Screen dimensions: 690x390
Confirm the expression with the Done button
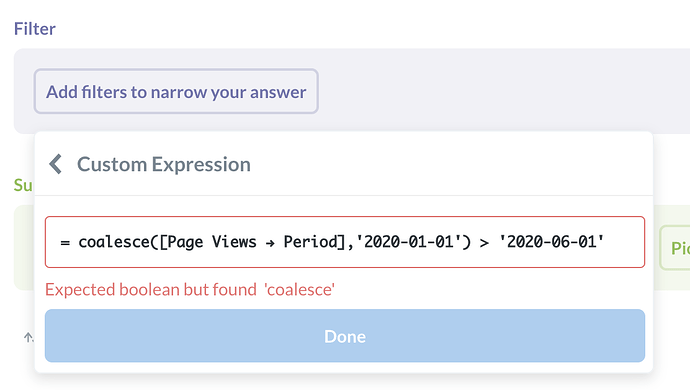[x=345, y=336]
